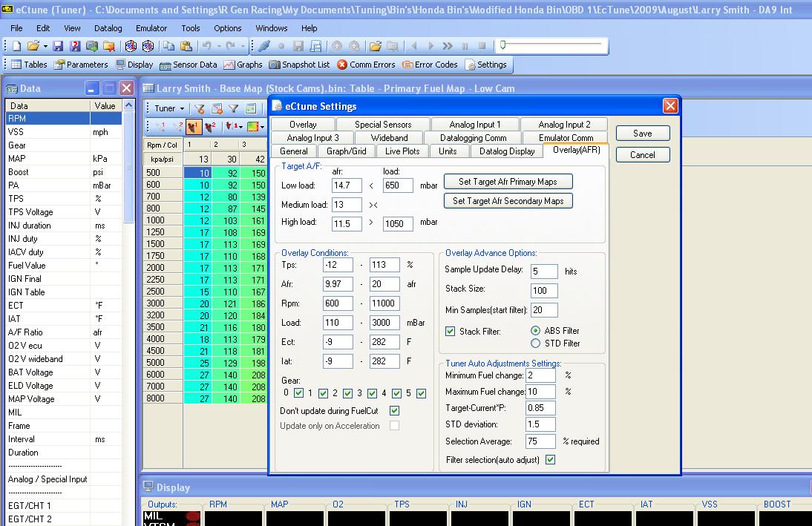This screenshot has height=526, width=812.
Task: Open the New/Open file dropdown arrow
Action: click(45, 46)
